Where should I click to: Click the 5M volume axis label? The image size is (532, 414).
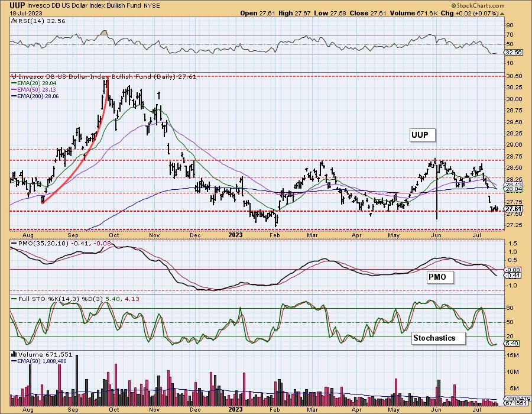(x=513, y=389)
